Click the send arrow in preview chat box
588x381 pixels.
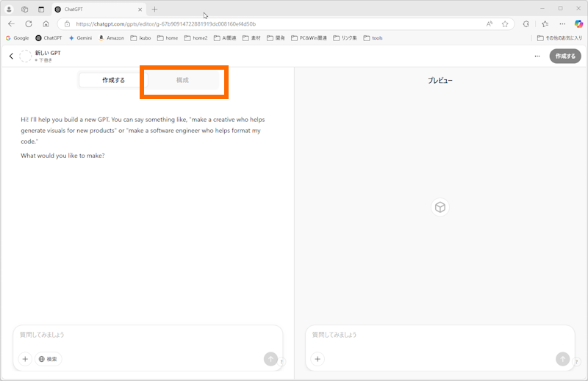point(562,359)
